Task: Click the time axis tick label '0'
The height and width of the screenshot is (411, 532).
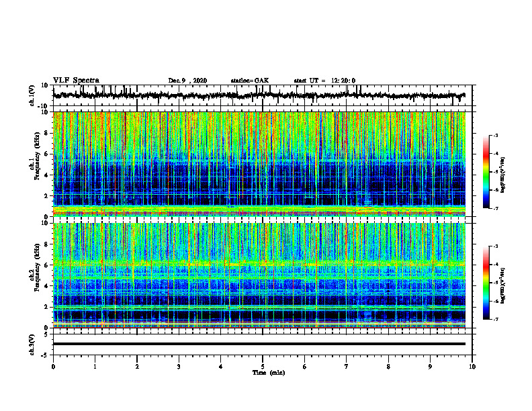Action: (x=53, y=367)
